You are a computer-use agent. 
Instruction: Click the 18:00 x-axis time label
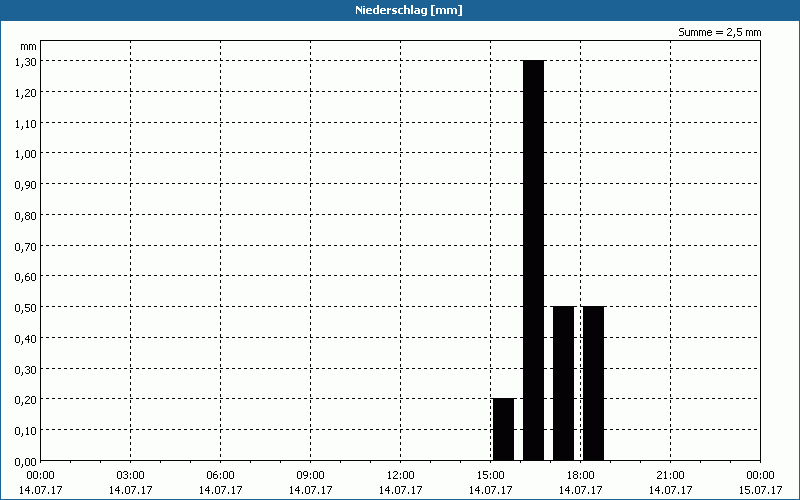(581, 476)
